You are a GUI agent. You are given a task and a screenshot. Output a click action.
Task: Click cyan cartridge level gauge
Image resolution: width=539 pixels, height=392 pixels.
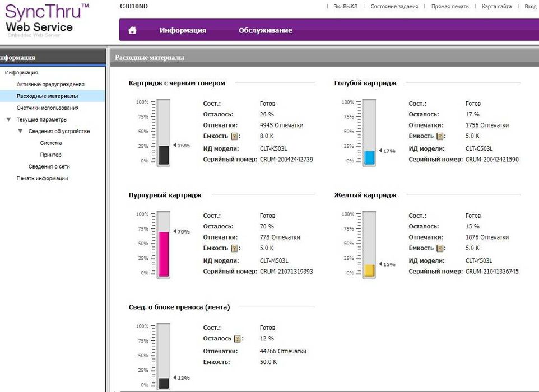point(369,133)
